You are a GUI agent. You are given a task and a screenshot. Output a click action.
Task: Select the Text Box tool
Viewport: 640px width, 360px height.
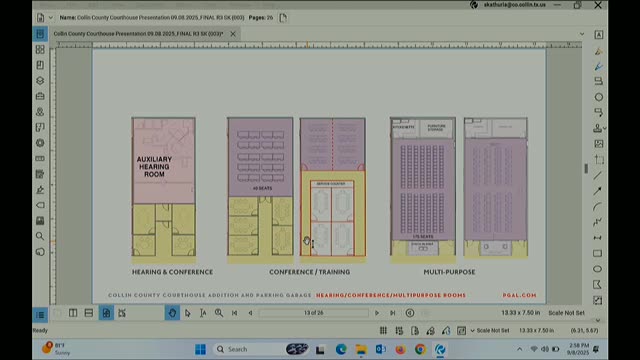click(x=598, y=35)
